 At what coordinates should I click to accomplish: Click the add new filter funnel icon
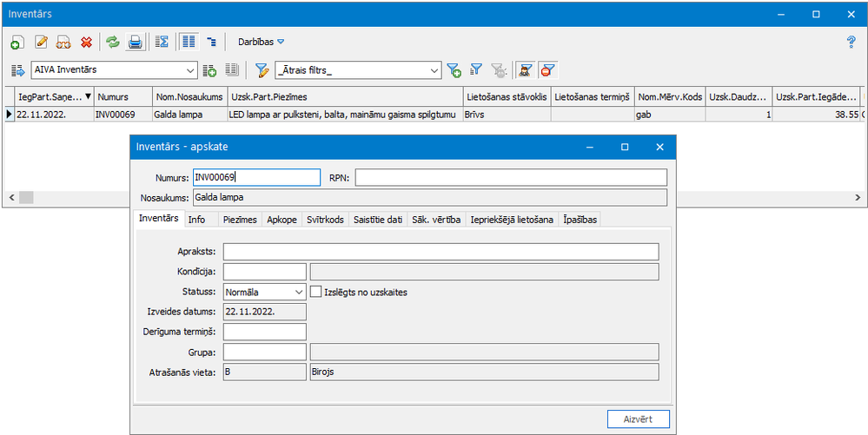(x=453, y=70)
